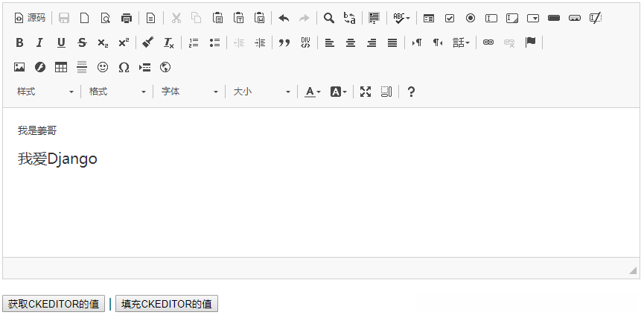Toggle subscript formatting
Image resolution: width=644 pixels, height=318 pixels.
103,42
